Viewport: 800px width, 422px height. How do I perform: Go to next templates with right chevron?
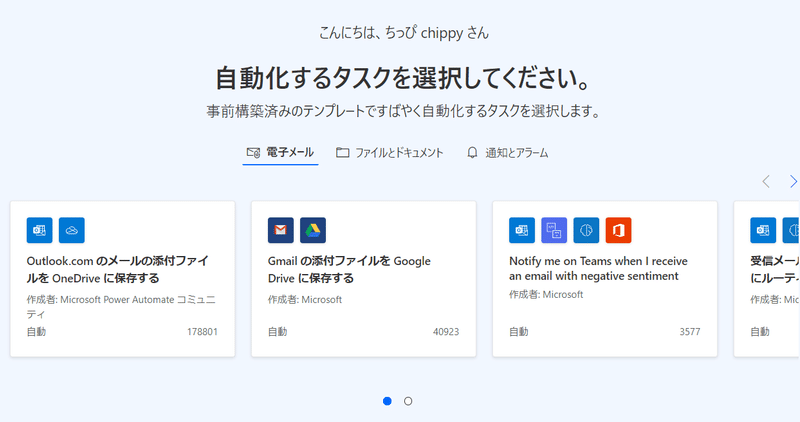pyautogui.click(x=793, y=181)
